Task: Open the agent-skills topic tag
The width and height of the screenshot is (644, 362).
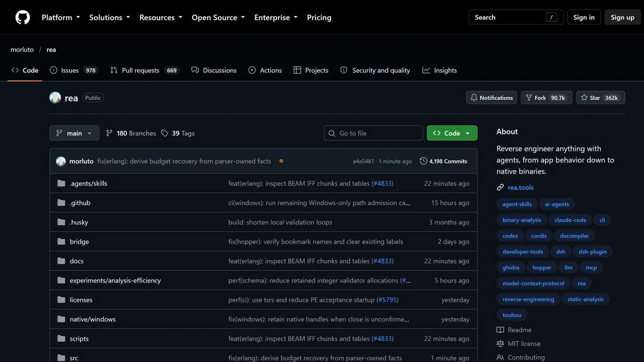Action: (x=517, y=204)
